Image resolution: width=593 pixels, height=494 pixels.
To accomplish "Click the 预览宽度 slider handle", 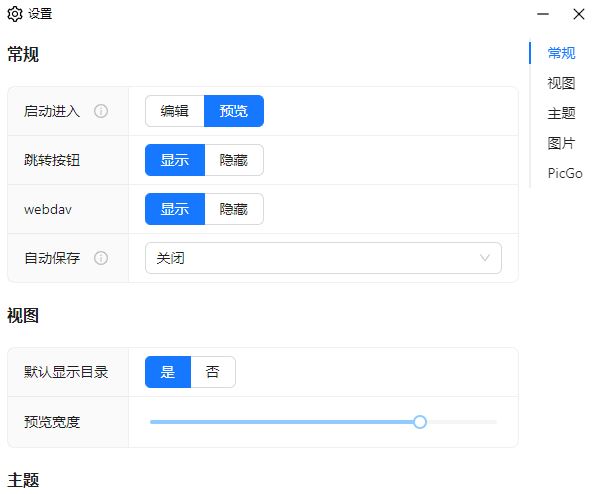I will pos(420,422).
